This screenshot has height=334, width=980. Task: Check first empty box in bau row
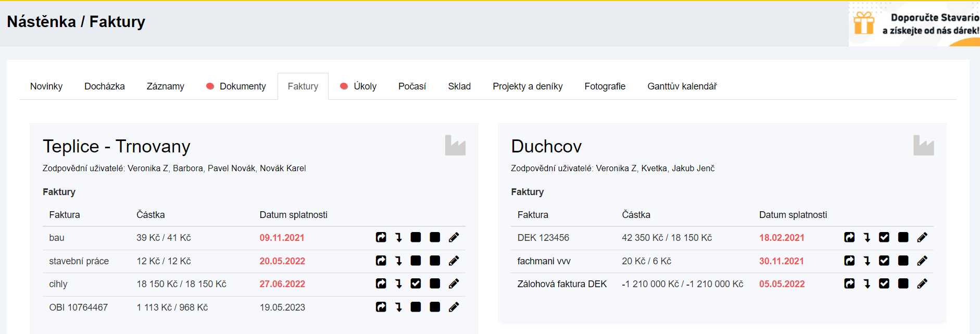416,237
